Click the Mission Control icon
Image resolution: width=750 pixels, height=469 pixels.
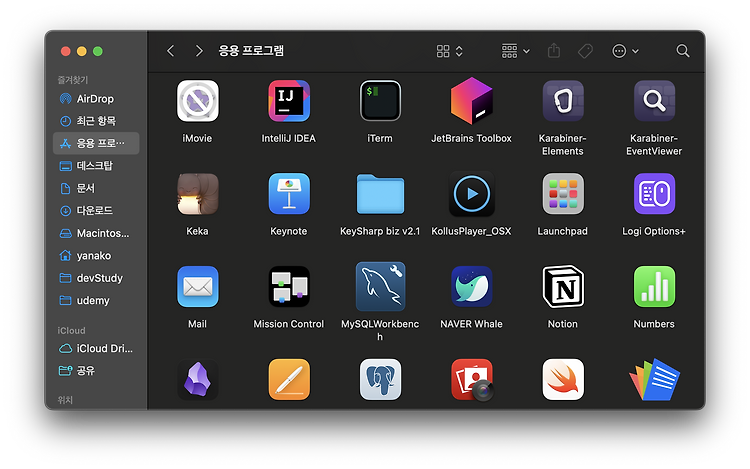click(289, 286)
